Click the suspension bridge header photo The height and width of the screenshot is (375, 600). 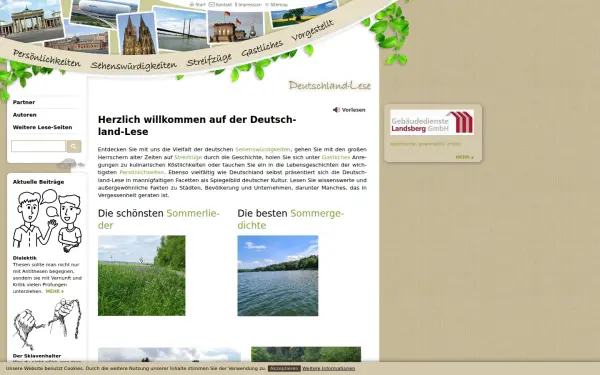click(182, 29)
